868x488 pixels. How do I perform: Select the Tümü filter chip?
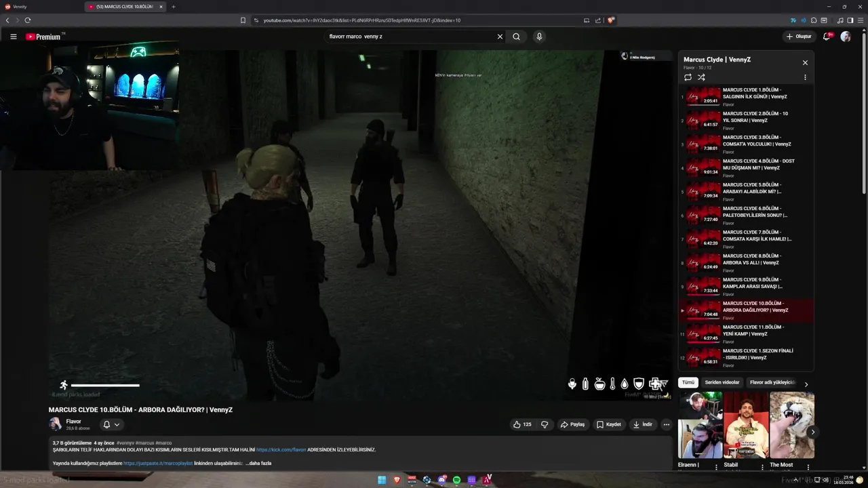pyautogui.click(x=688, y=382)
